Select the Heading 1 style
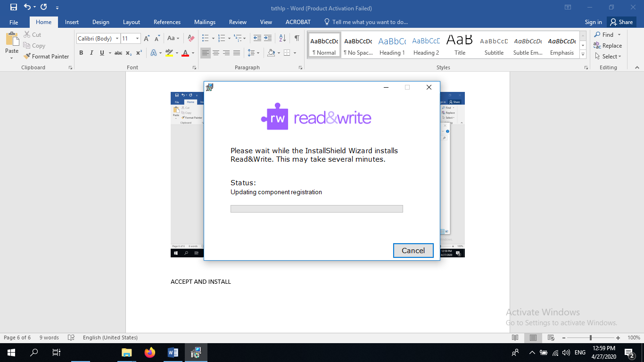The height and width of the screenshot is (362, 644). (x=392, y=46)
